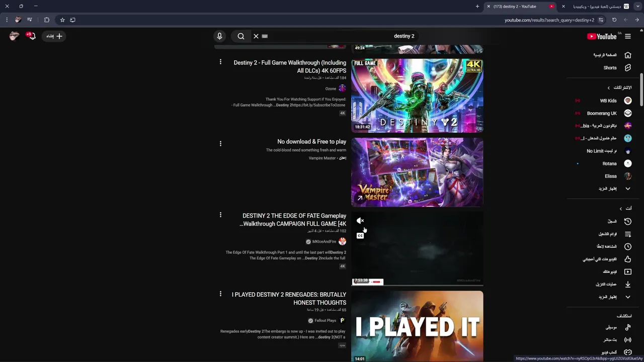Image resolution: width=644 pixels, height=362 pixels.
Task: Open the I PLAYED IT video thumbnail
Action: [x=417, y=326]
